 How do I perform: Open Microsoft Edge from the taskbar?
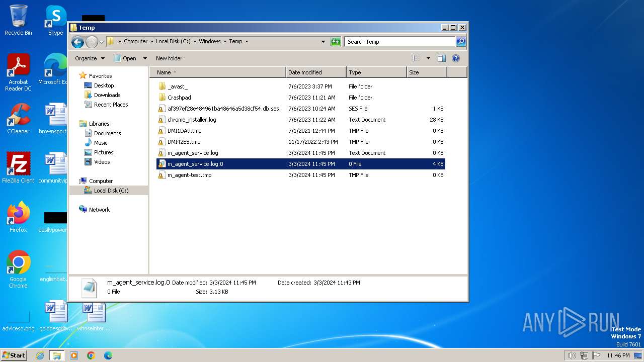point(108,355)
